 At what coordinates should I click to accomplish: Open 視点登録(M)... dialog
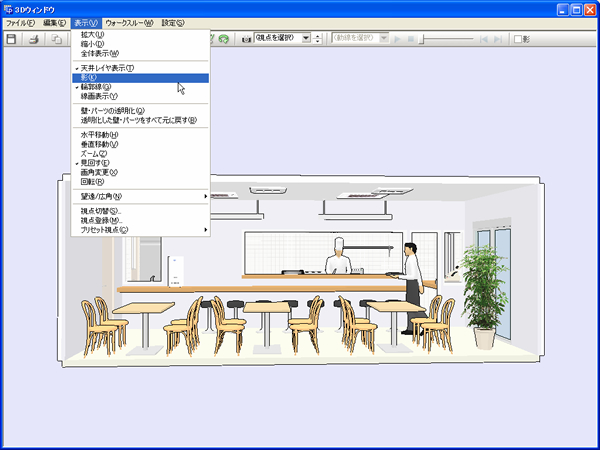[x=140, y=221]
